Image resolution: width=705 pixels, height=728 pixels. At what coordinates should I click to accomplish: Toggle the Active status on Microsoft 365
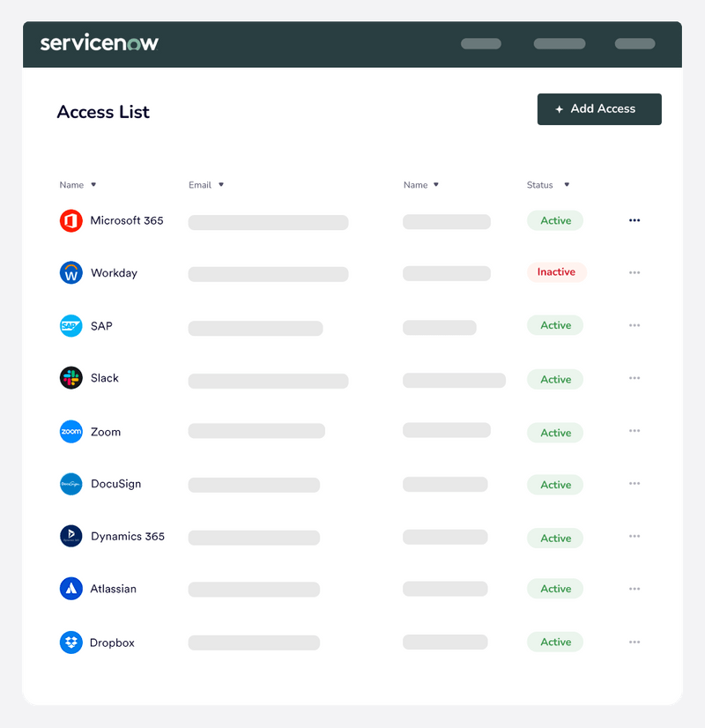coord(554,220)
